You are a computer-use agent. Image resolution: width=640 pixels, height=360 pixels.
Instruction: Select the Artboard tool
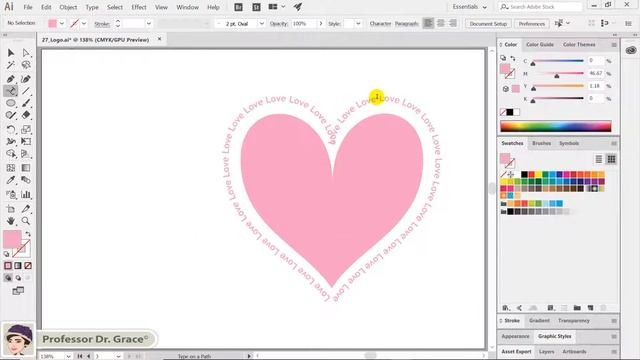coord(11,209)
